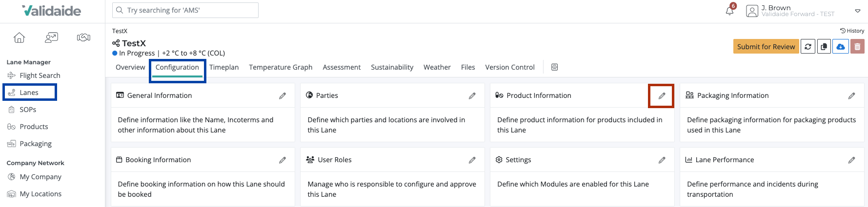Viewport: 868px width, 207px height.
Task: Edit Packaging Information with pencil icon
Action: click(x=851, y=96)
